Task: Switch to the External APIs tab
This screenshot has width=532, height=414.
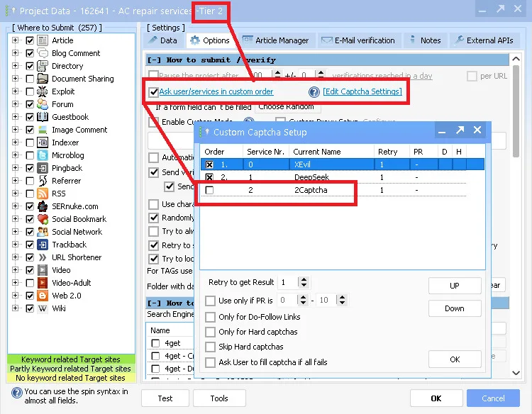Action: click(483, 40)
